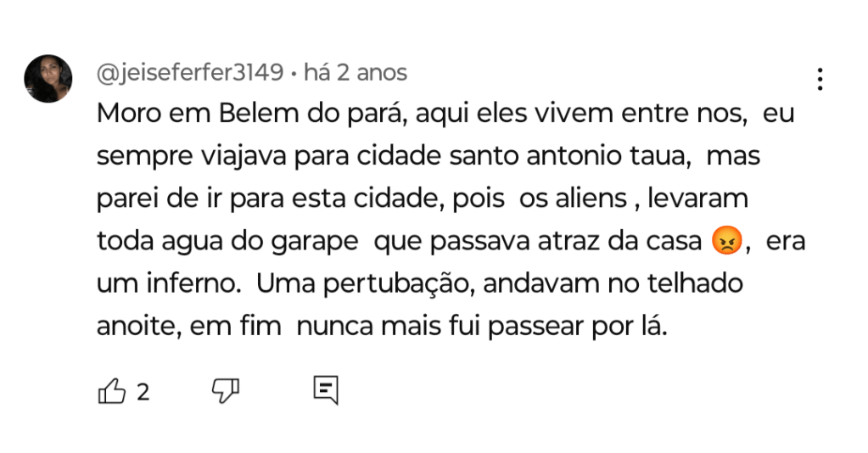Viewport: 868px width, 453px height.
Task: Open the three-dot comment options menu
Action: tap(820, 79)
